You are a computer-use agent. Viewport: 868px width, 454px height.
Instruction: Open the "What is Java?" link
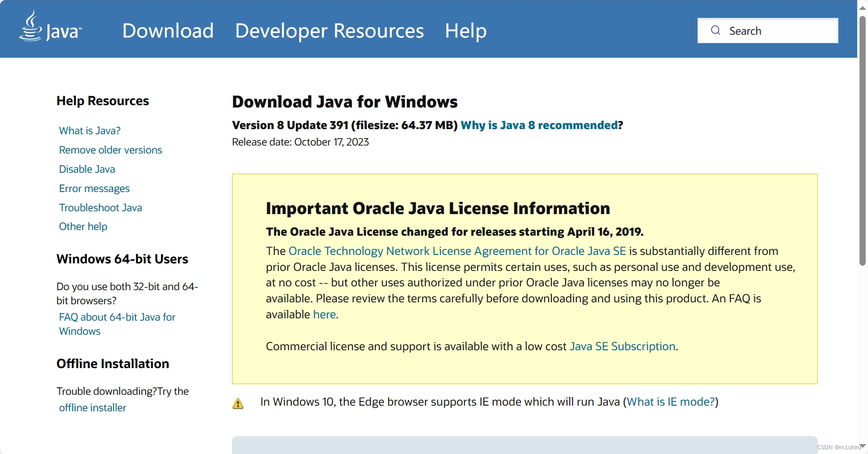pos(89,131)
